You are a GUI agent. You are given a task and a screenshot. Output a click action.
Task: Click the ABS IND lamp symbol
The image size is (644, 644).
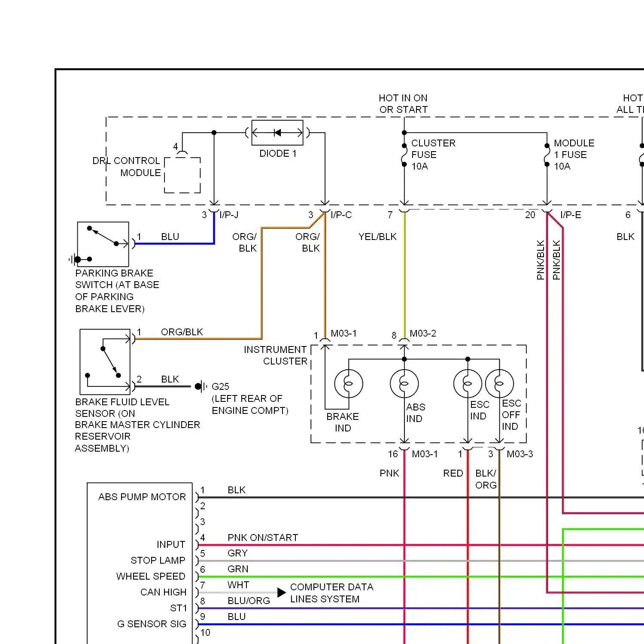pyautogui.click(x=404, y=383)
